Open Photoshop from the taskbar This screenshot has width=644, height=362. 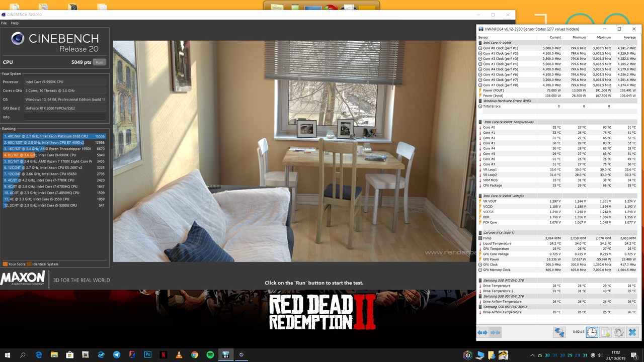pos(147,354)
